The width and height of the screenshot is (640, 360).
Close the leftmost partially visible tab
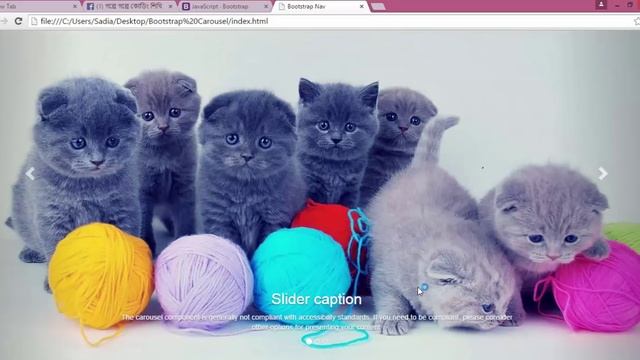pos(75,7)
